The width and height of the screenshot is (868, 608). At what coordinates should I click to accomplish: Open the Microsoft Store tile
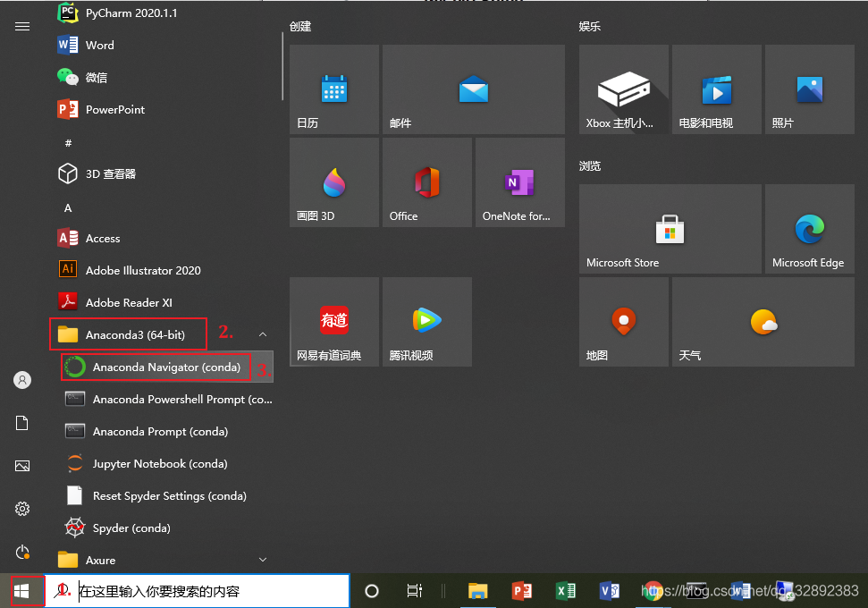pyautogui.click(x=670, y=229)
